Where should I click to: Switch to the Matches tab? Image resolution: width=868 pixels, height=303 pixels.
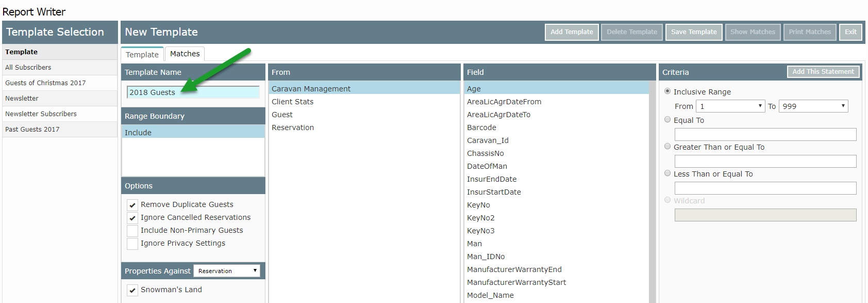coord(185,54)
